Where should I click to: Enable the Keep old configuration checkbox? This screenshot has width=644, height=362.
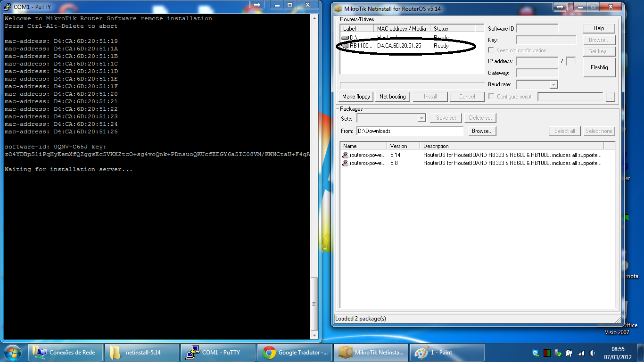pos(491,50)
